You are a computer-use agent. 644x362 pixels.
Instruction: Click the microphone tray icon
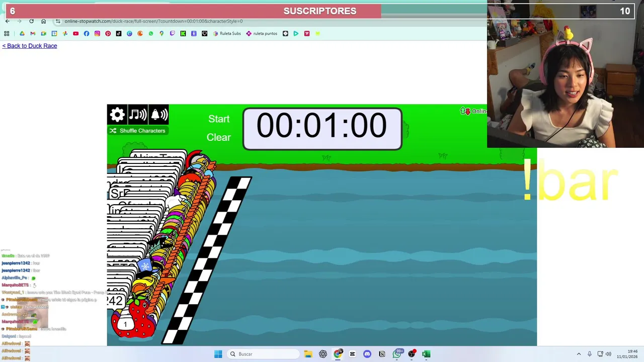[590, 354]
